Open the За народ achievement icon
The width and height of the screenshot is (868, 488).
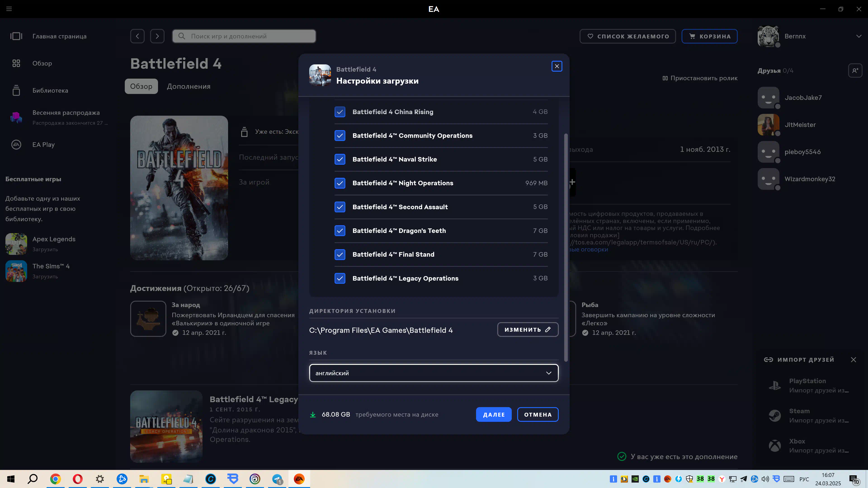pyautogui.click(x=148, y=319)
